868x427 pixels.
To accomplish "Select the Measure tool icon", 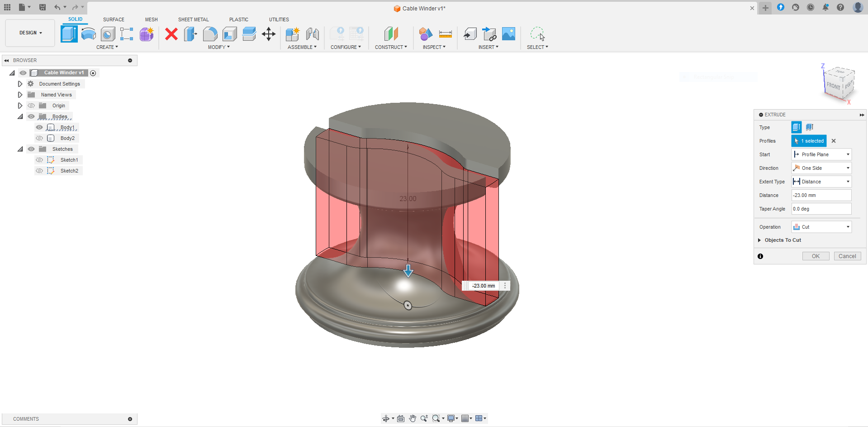I will tap(446, 34).
